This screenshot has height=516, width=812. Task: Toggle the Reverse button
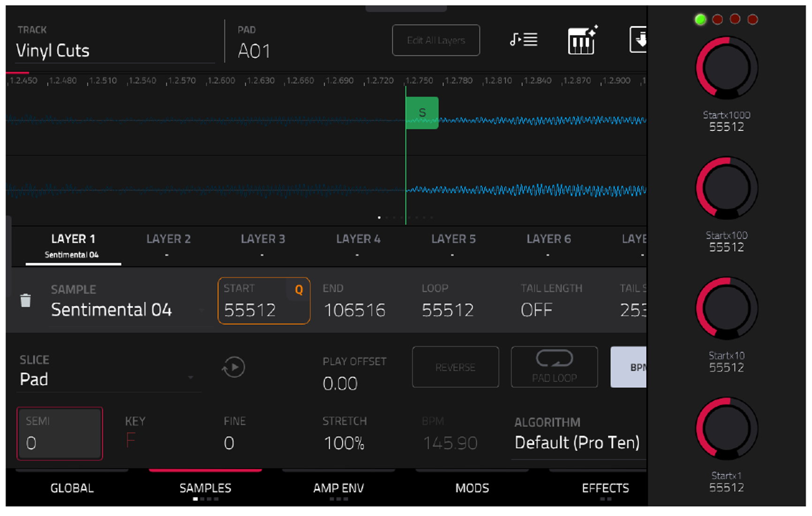click(x=455, y=367)
